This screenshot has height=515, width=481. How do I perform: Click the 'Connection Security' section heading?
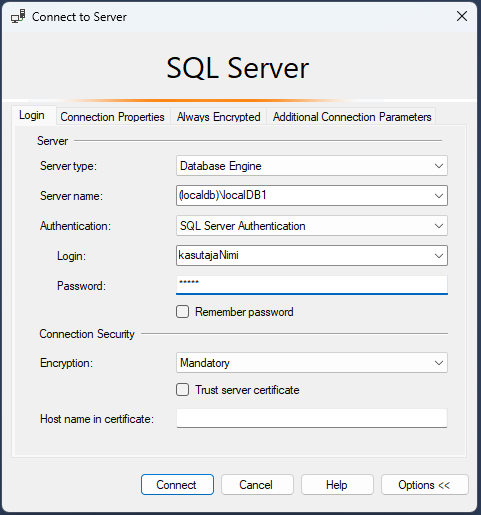point(87,334)
